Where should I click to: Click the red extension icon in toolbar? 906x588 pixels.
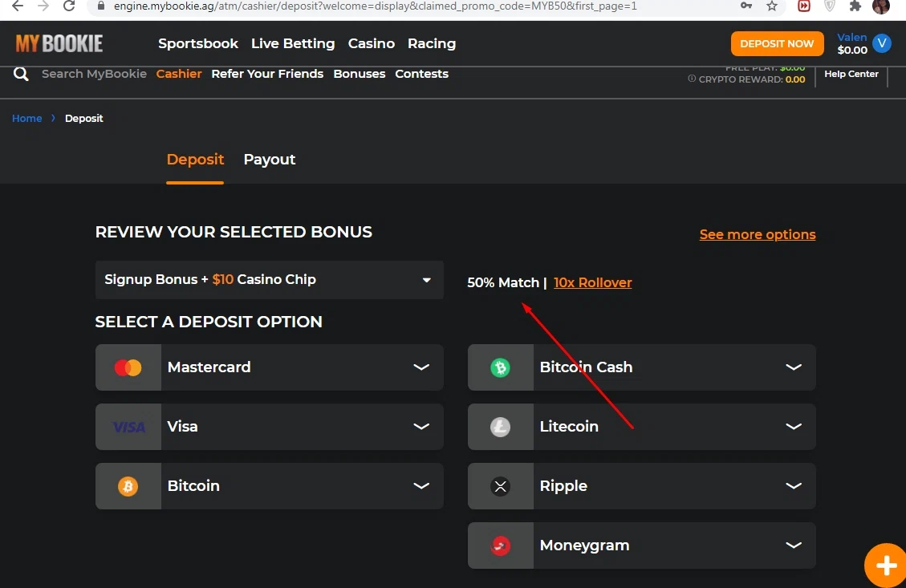pos(804,6)
